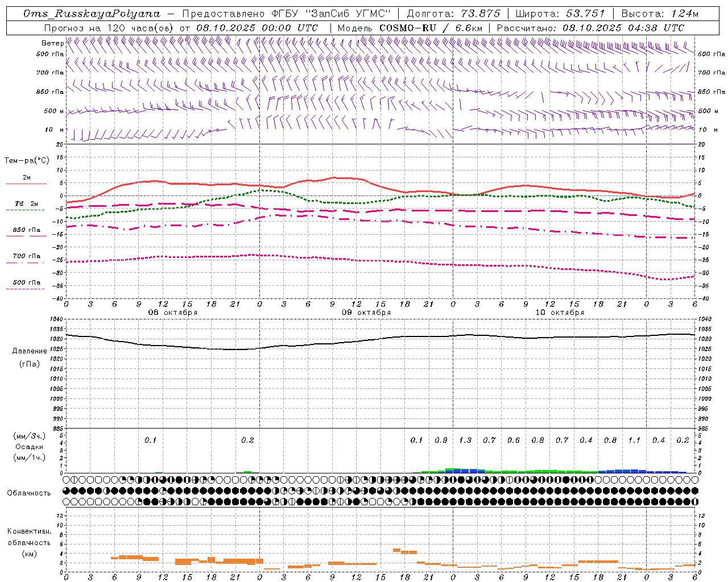Click the (км) unit under облачность
Image resolution: width=728 pixels, height=582 pixels.
coord(30,554)
